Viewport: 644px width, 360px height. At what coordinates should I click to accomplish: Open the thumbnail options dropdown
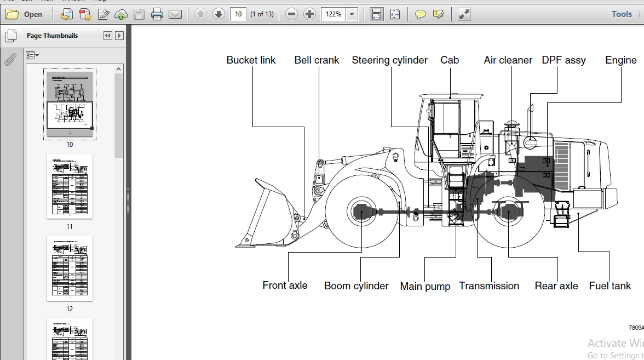pos(32,55)
